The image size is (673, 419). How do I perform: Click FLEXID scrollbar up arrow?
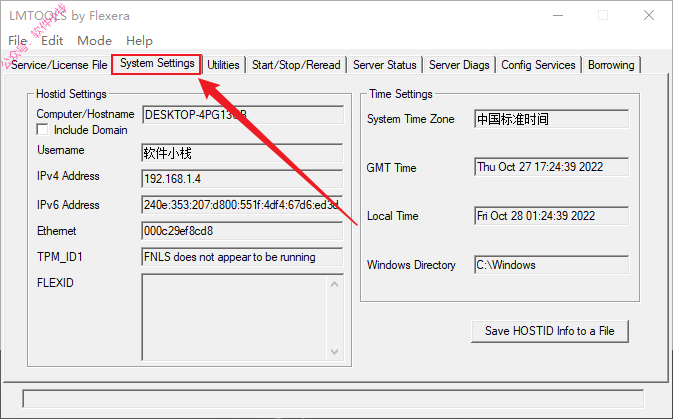[334, 284]
